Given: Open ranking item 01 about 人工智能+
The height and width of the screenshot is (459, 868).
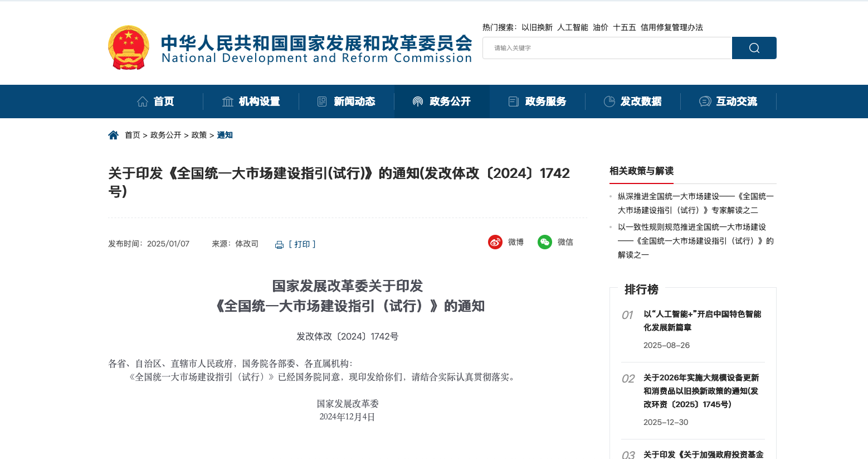Looking at the screenshot, I should tap(703, 321).
